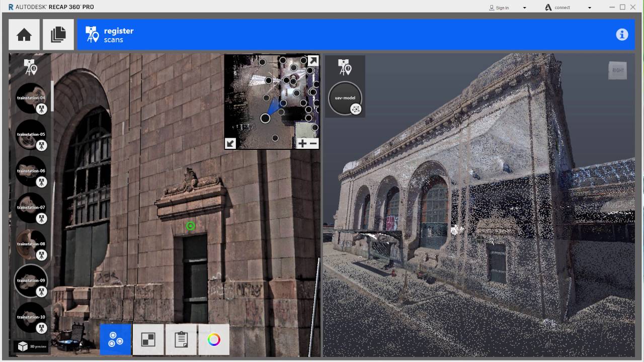
Task: Open the checkerboard split view tool
Action: [148, 339]
